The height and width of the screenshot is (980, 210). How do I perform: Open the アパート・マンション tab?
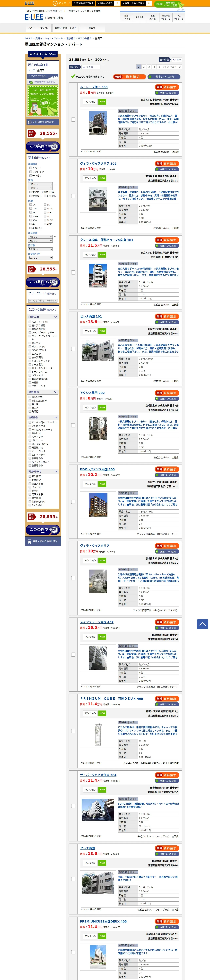pos(38,28)
